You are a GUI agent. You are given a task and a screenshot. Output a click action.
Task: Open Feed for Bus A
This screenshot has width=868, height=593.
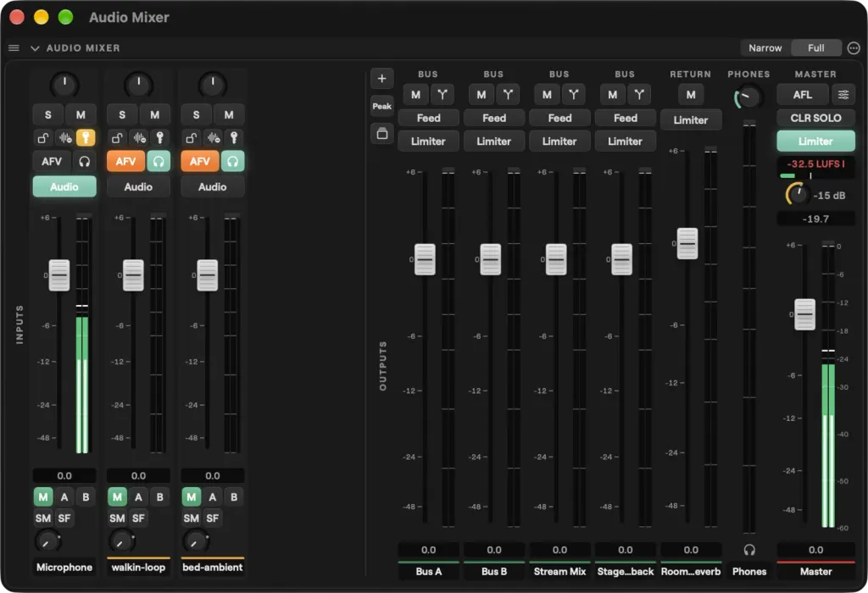click(x=428, y=118)
